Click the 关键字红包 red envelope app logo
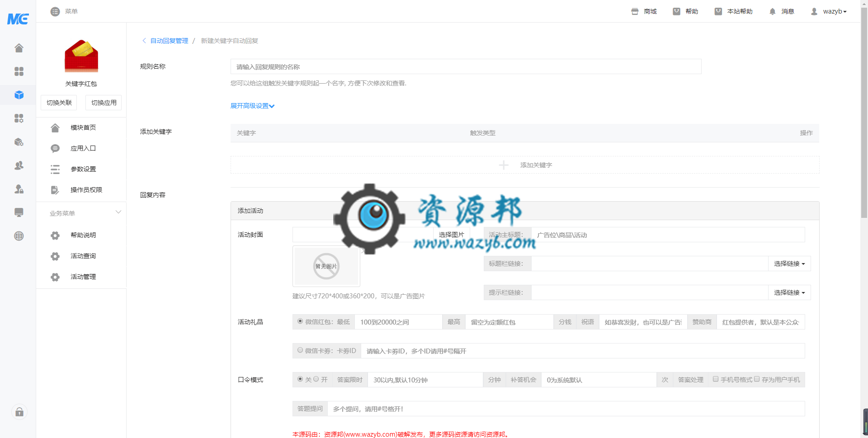This screenshot has height=438, width=868. point(81,56)
